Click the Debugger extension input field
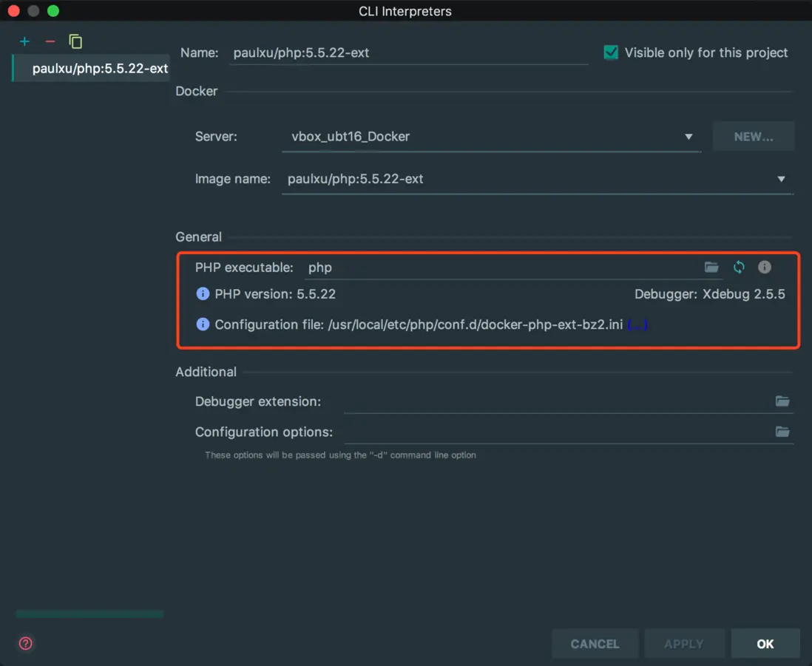This screenshot has height=666, width=812. pos(555,401)
